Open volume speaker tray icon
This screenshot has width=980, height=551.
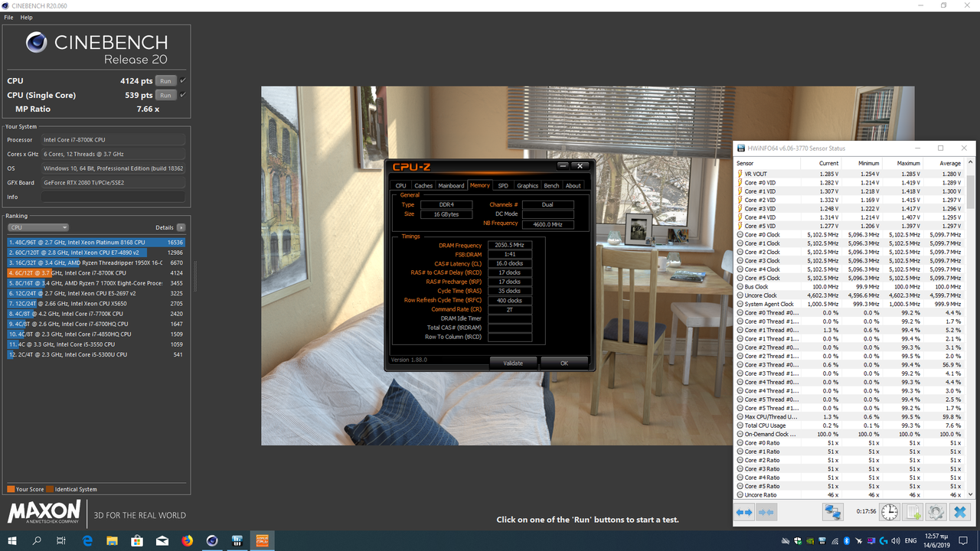896,541
